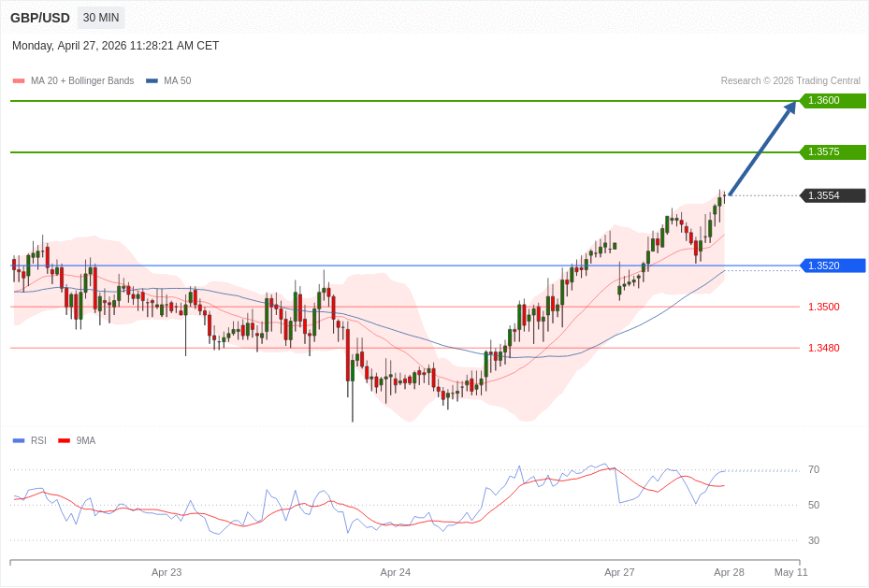Click the RSI 70 level label
This screenshot has height=588, width=869.
pyautogui.click(x=814, y=469)
